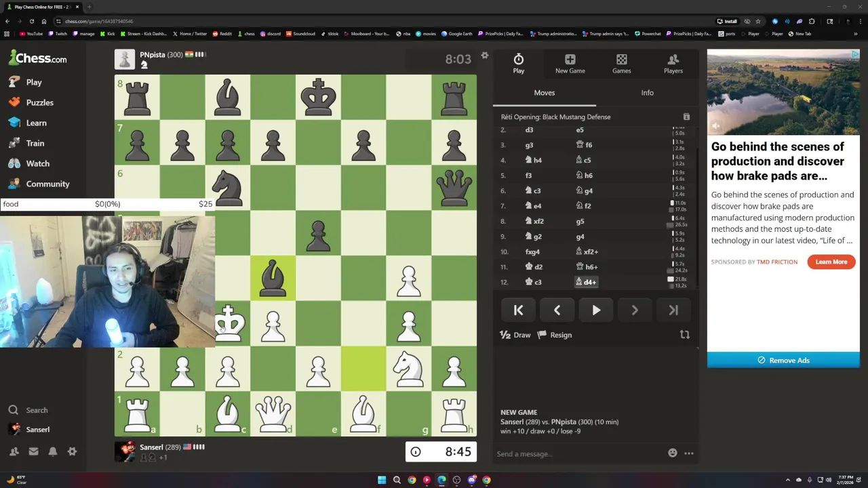Open sidebar settings gear icon
This screenshot has height=488, width=868.
pyautogui.click(x=72, y=451)
